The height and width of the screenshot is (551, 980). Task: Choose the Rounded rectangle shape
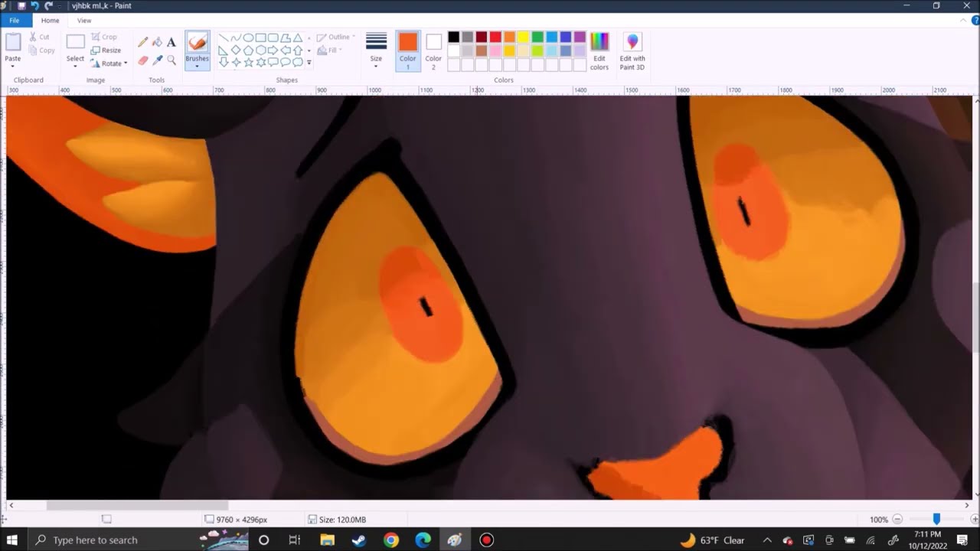coord(273,37)
